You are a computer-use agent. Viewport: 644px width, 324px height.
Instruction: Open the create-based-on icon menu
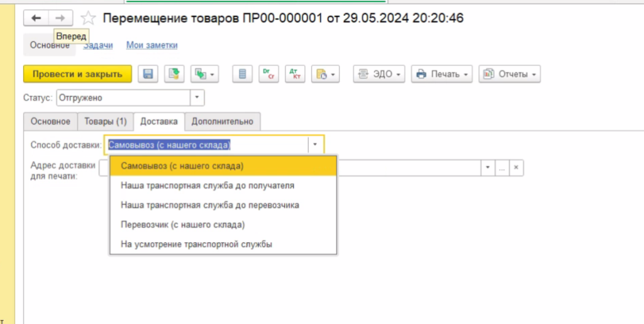[x=204, y=74]
